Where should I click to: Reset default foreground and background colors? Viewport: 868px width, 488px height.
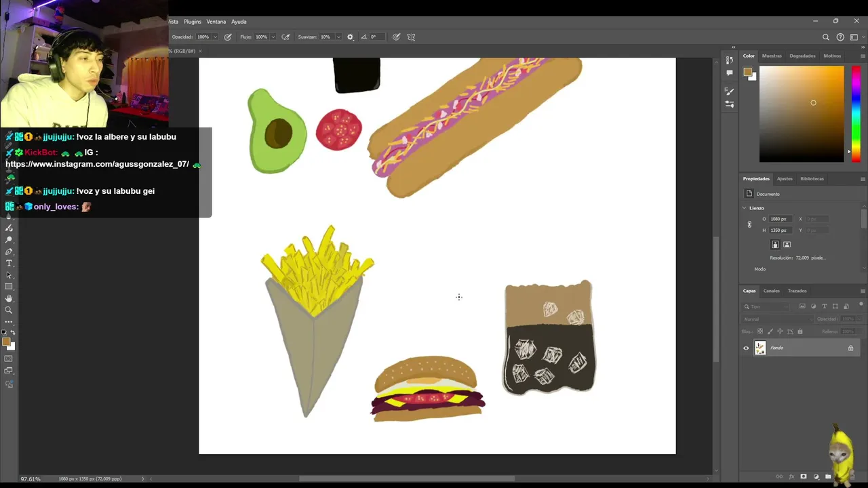point(4,332)
